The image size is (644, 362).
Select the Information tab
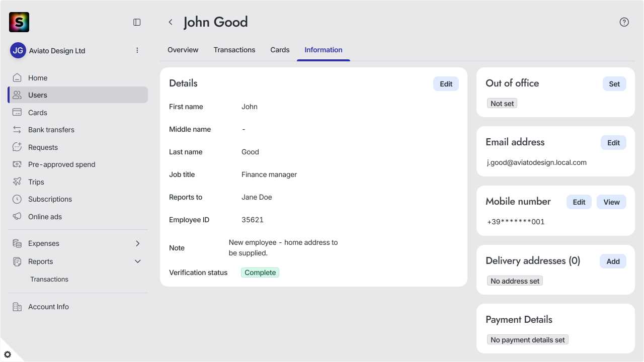click(x=324, y=50)
